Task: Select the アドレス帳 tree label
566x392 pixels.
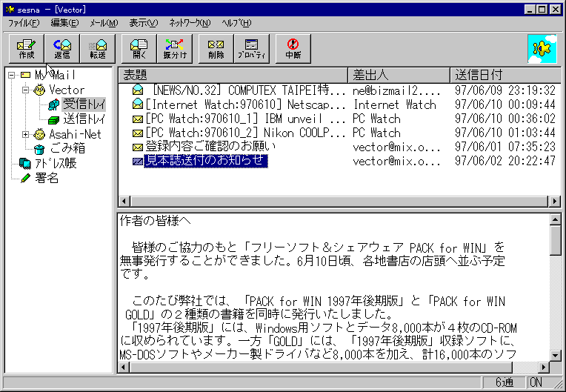Action: 56,164
